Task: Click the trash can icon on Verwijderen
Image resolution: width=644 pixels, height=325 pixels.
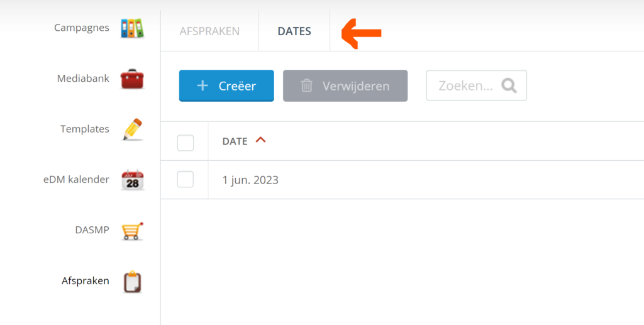Action: (306, 85)
